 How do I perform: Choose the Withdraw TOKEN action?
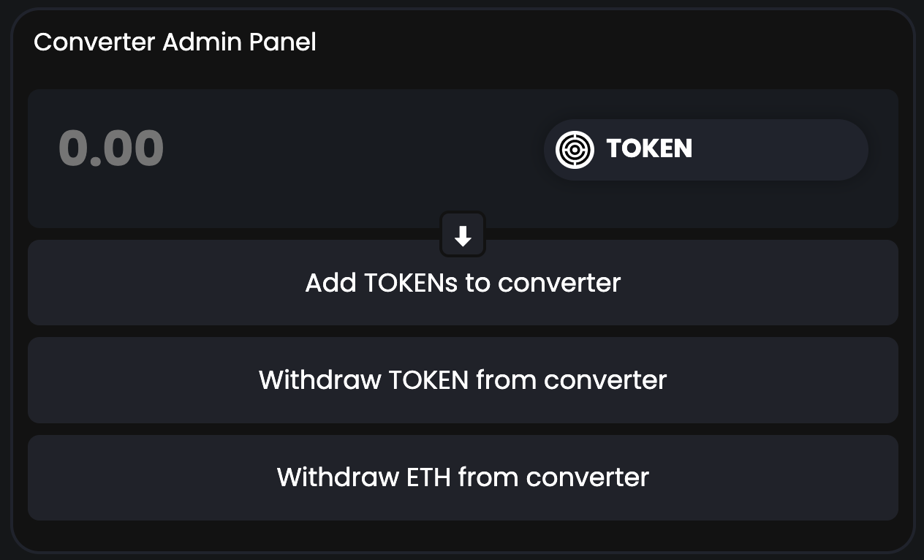[x=463, y=380]
